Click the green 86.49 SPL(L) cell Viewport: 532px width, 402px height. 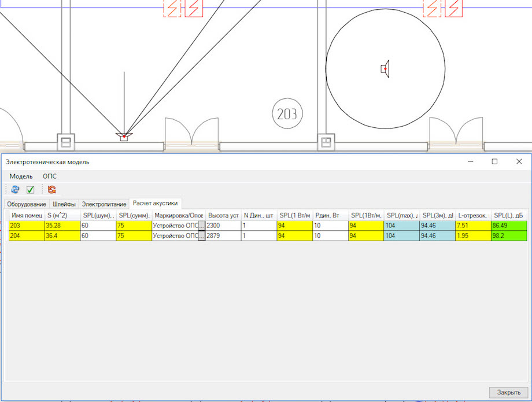tap(509, 226)
